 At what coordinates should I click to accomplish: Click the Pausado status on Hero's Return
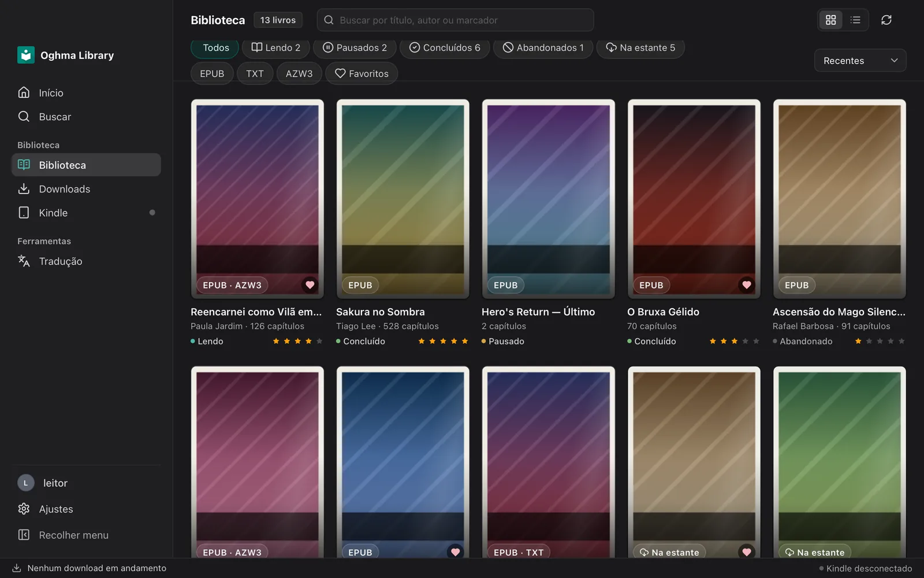(x=503, y=342)
